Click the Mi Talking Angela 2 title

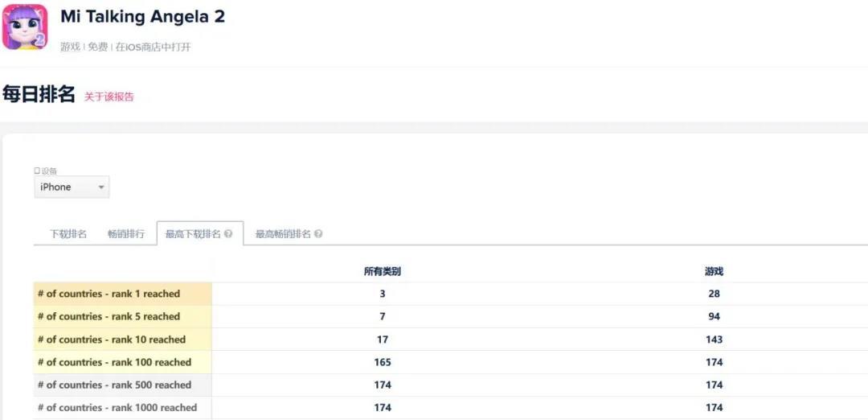[143, 17]
